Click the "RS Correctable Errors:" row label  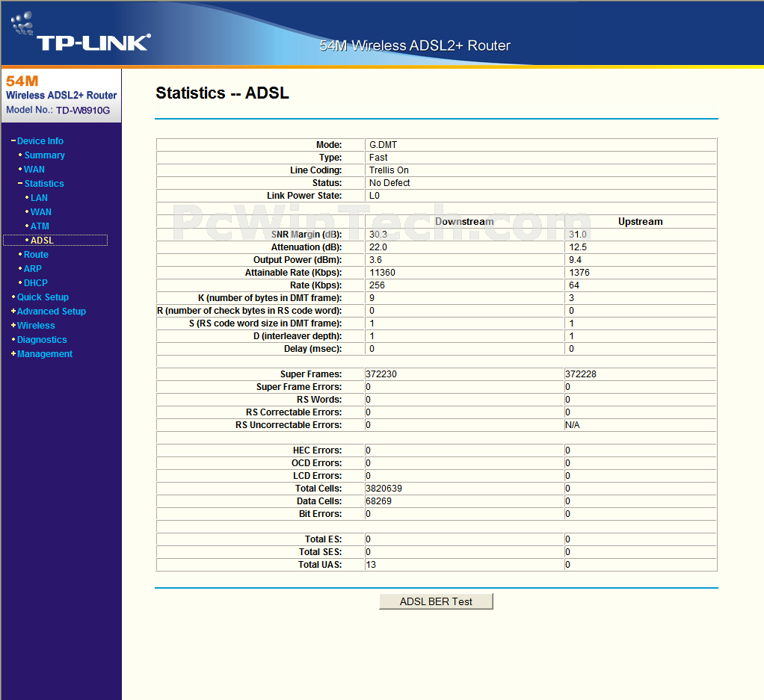pyautogui.click(x=294, y=412)
